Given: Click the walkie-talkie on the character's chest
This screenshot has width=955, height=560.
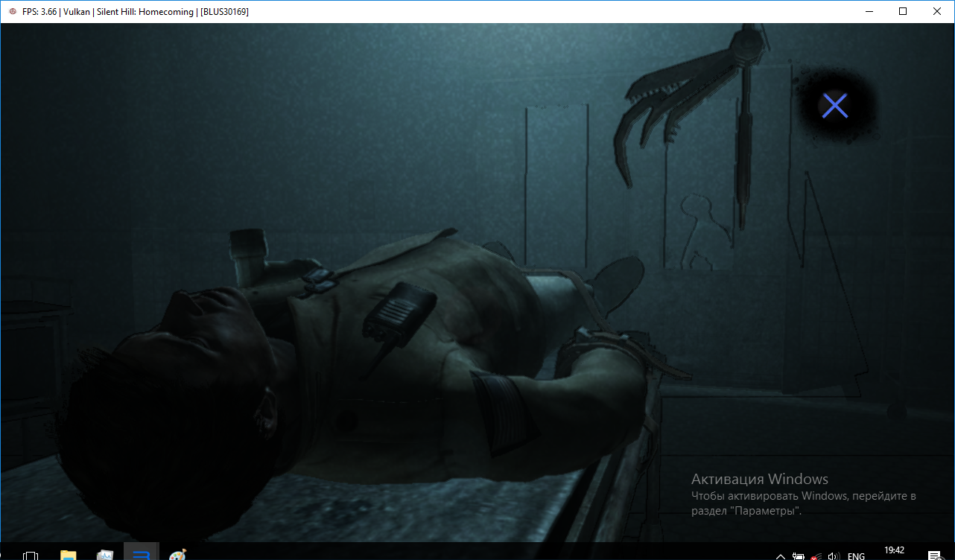Looking at the screenshot, I should coord(399,311).
